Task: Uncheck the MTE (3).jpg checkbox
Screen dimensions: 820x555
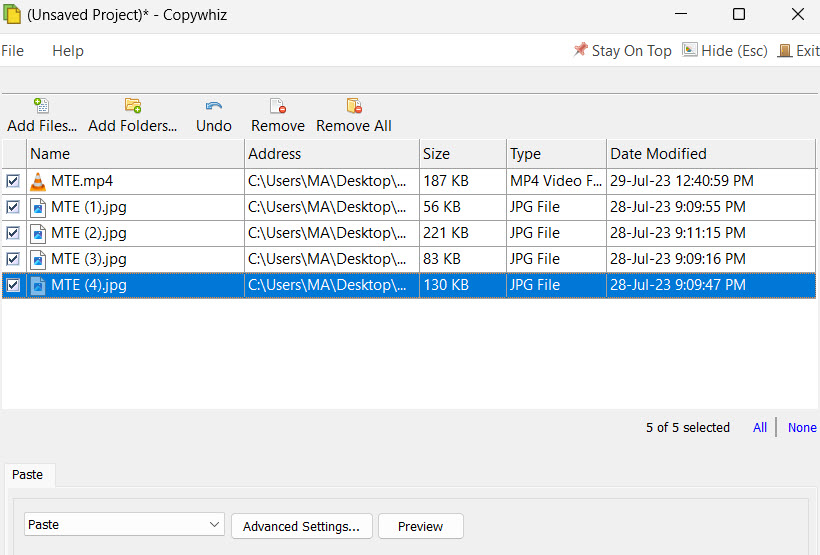Action: pyautogui.click(x=13, y=259)
